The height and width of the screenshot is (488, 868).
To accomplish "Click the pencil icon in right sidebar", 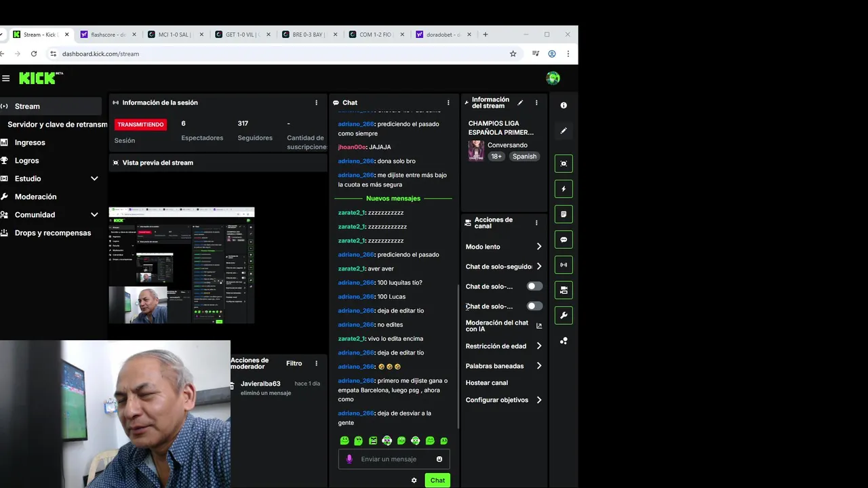I will [x=564, y=131].
